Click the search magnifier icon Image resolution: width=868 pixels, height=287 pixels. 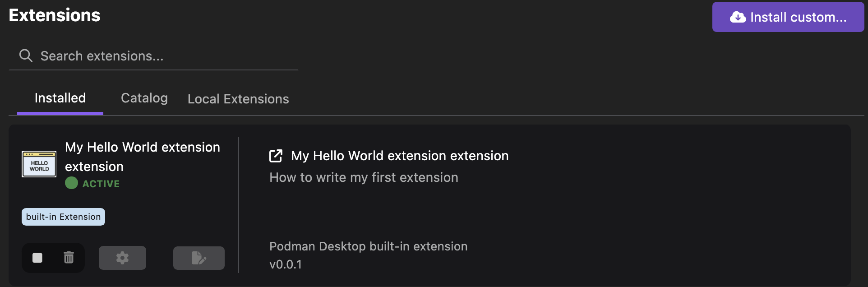tap(25, 56)
